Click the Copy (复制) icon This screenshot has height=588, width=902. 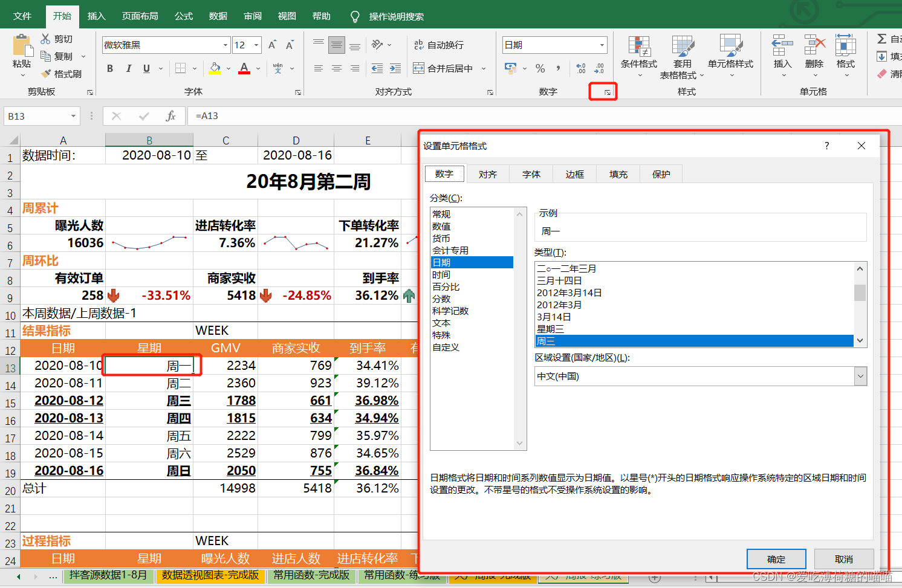coord(45,56)
